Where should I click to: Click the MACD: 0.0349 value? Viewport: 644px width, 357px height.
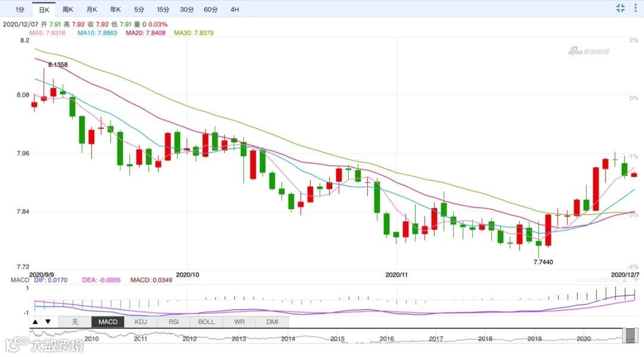click(x=151, y=280)
